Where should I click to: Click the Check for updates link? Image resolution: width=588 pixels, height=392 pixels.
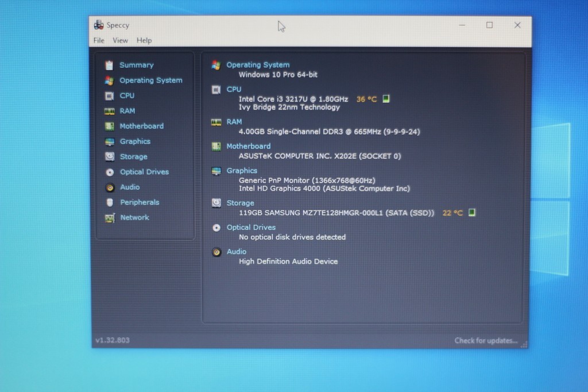coord(486,341)
